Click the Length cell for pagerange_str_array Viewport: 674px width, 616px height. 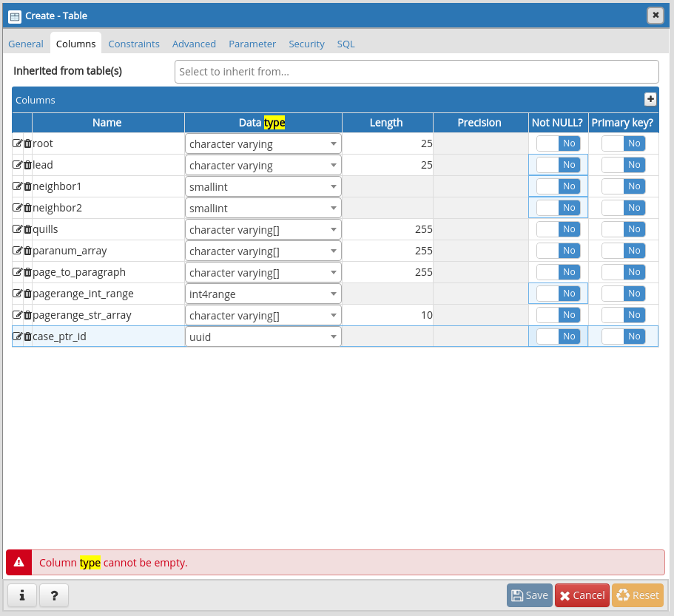[387, 315]
